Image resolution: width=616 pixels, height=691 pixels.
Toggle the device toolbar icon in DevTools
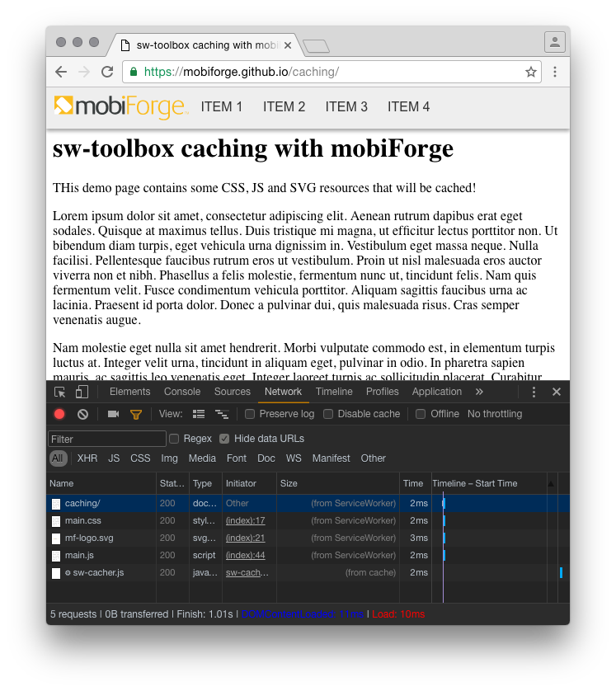pyautogui.click(x=82, y=392)
